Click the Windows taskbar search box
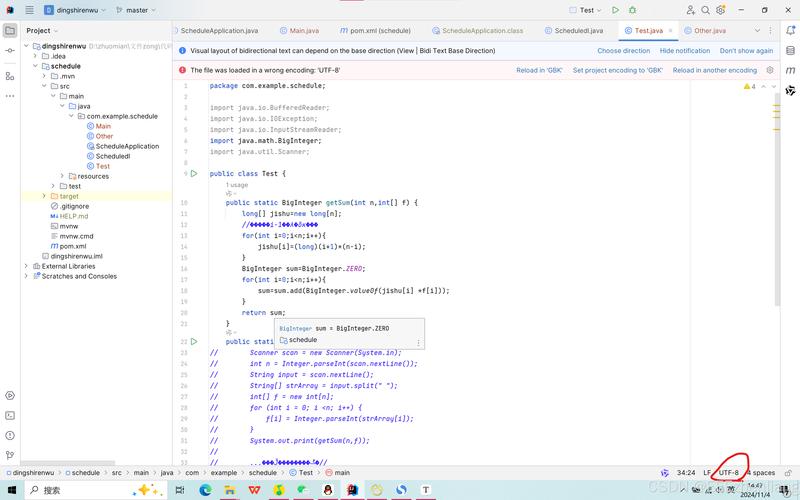Image resolution: width=800 pixels, height=500 pixels. click(95, 490)
